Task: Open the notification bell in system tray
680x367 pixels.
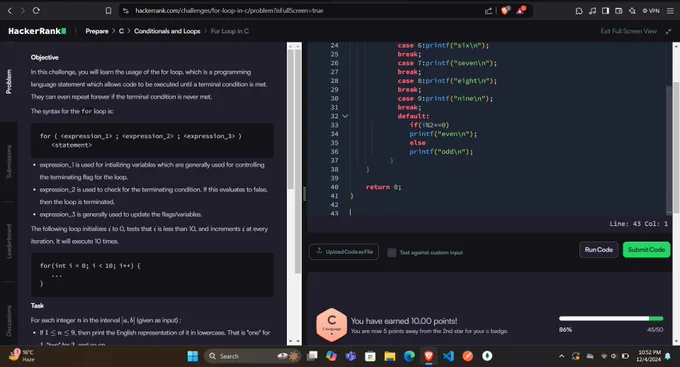Action: point(668,356)
